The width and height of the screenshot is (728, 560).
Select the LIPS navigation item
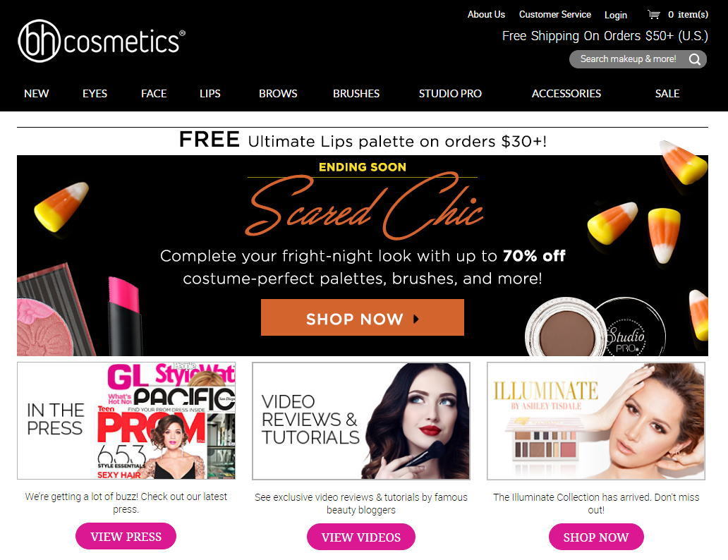210,93
